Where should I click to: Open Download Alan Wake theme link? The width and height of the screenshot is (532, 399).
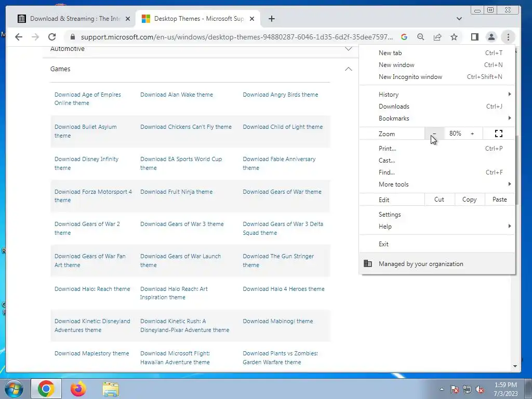(x=177, y=95)
